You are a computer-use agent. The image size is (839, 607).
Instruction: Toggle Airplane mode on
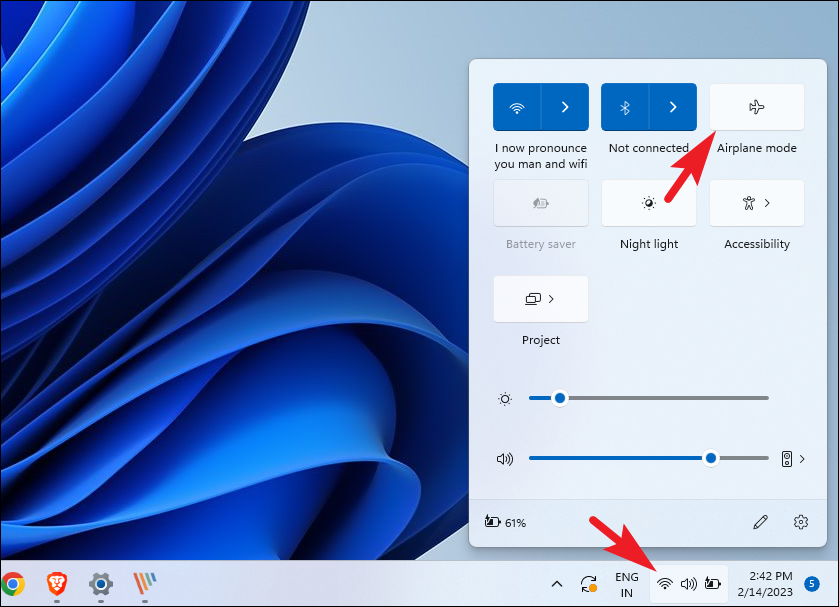pos(756,107)
